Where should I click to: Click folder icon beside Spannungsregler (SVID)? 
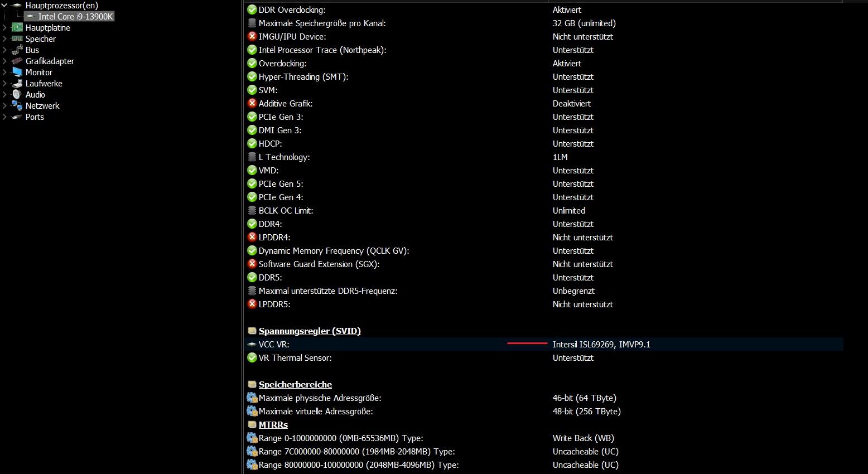252,331
